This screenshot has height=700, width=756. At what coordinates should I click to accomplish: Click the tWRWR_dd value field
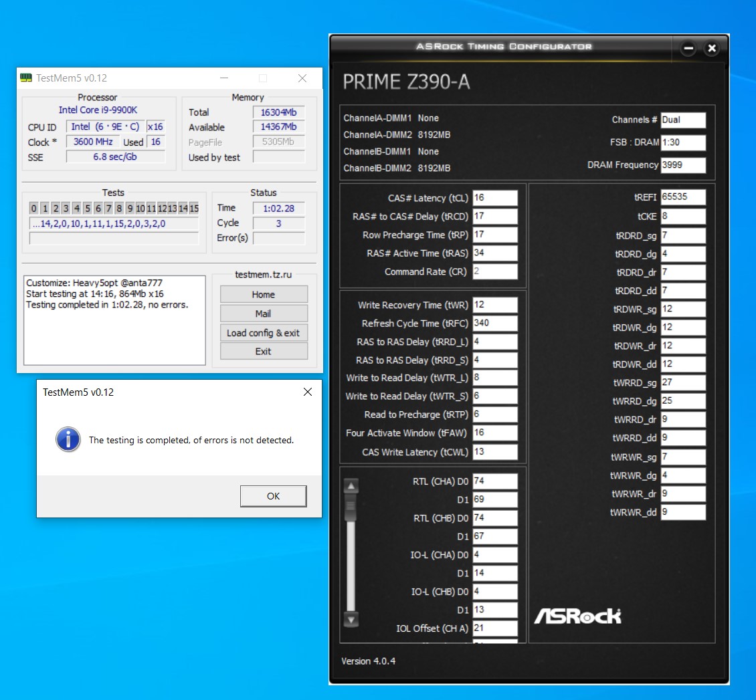683,512
